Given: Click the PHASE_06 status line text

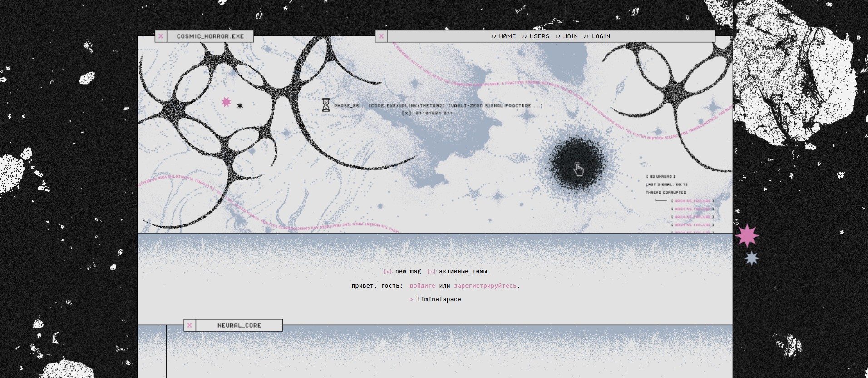Looking at the screenshot, I should point(439,106).
